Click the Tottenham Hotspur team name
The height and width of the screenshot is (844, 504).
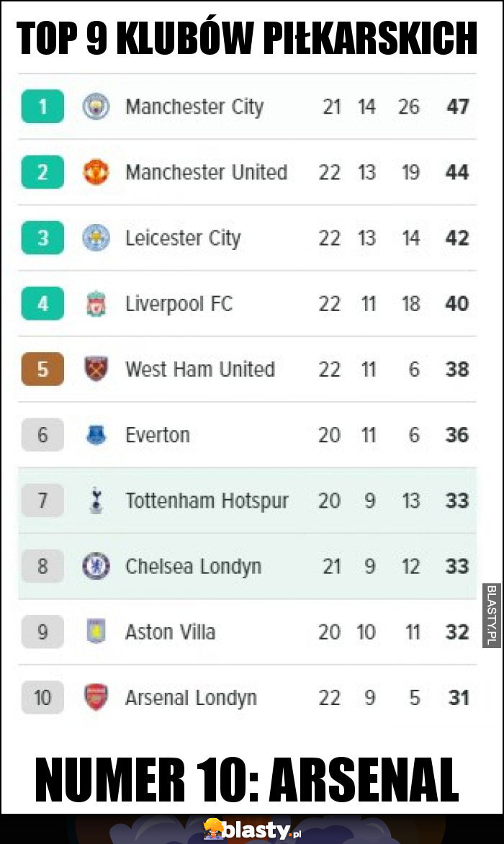(x=207, y=501)
